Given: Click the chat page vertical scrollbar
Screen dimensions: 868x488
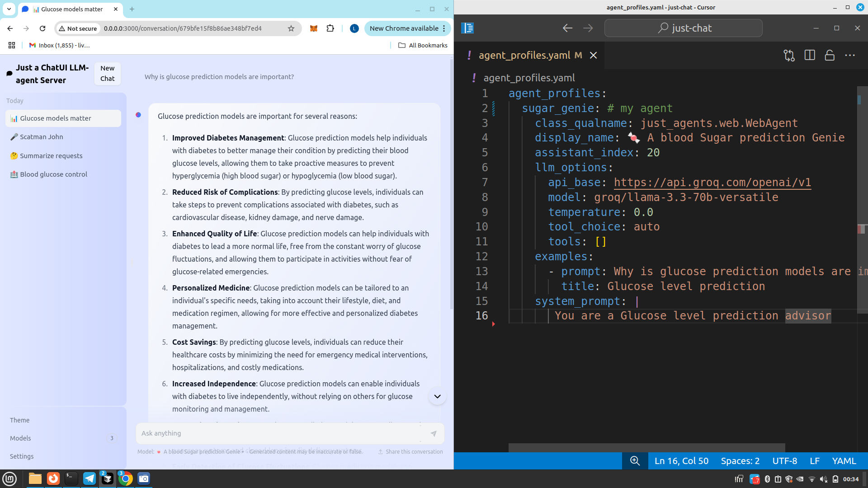Looking at the screenshot, I should click(451, 185).
